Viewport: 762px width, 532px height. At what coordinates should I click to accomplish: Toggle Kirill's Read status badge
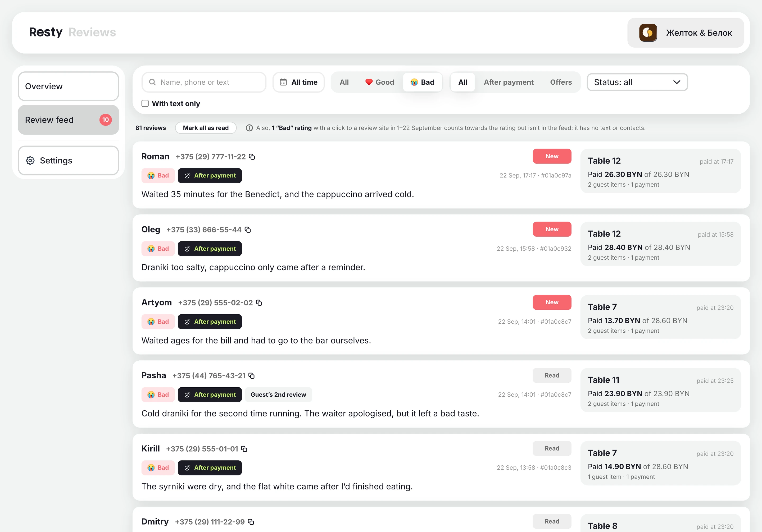point(552,448)
